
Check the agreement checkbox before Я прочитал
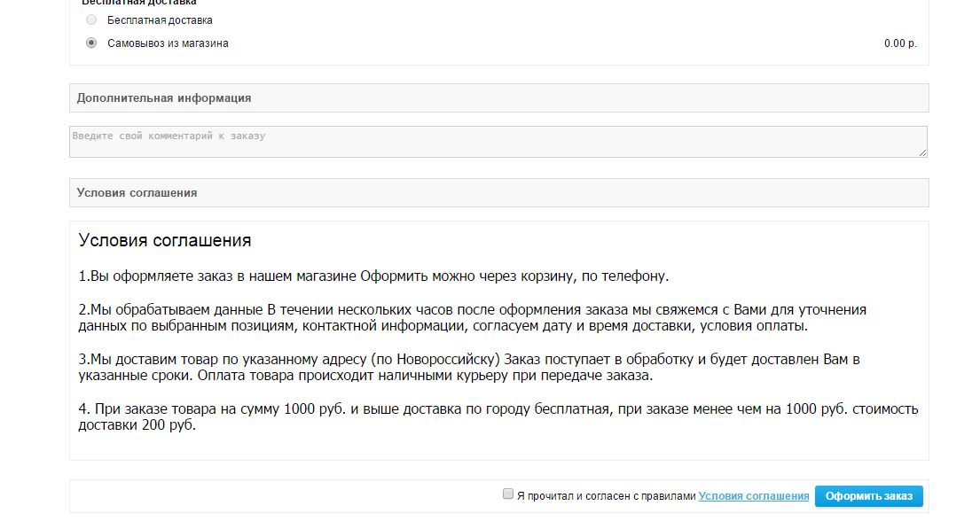508,494
